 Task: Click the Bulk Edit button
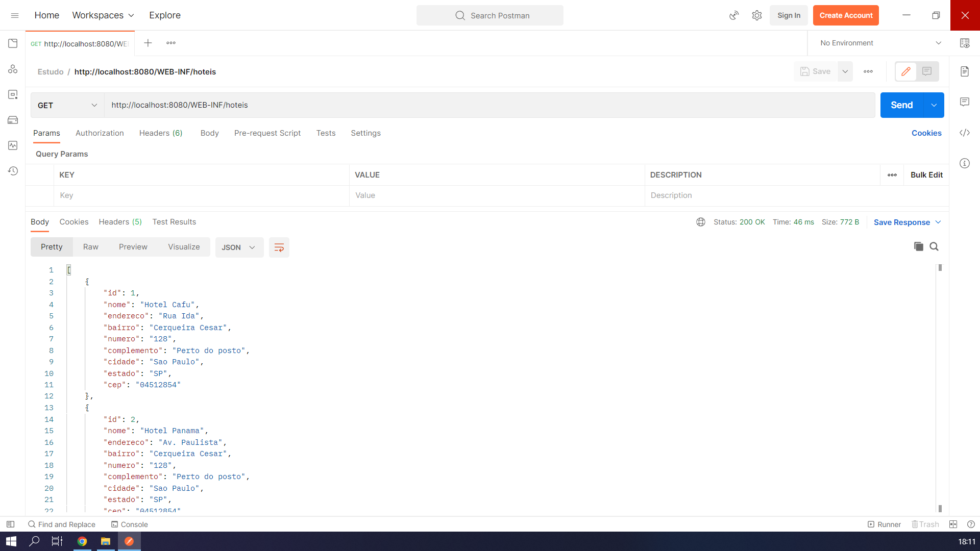click(x=926, y=175)
